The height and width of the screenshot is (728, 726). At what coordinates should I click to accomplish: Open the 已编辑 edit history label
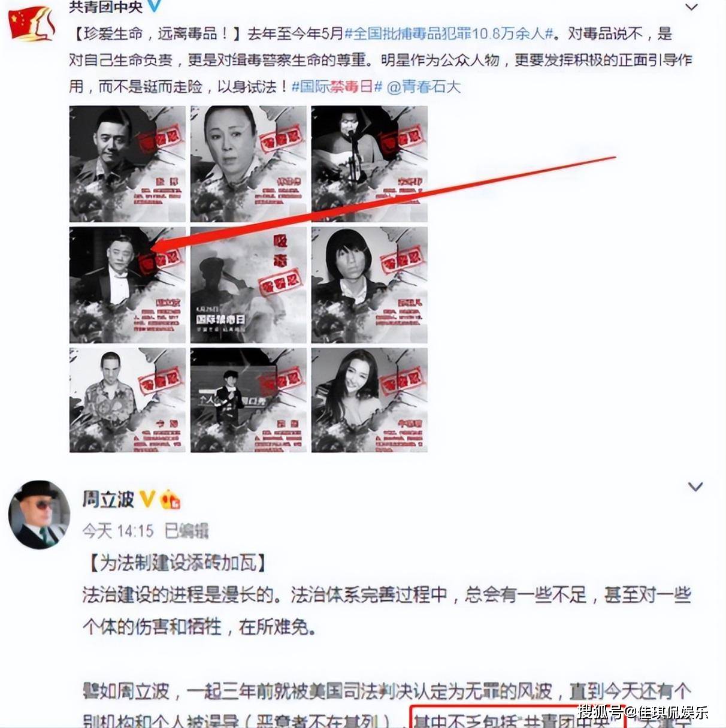pyautogui.click(x=186, y=531)
